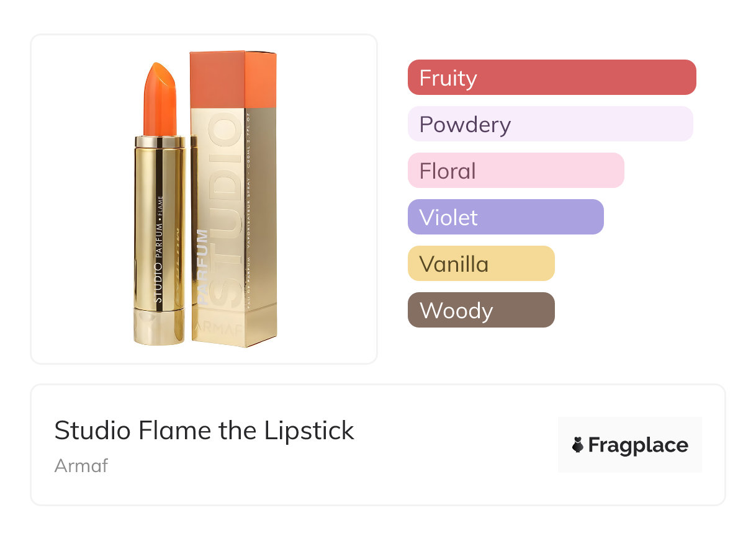Click the Vanilla accord bar
Image resolution: width=756 pixels, height=536 pixels.
[481, 264]
